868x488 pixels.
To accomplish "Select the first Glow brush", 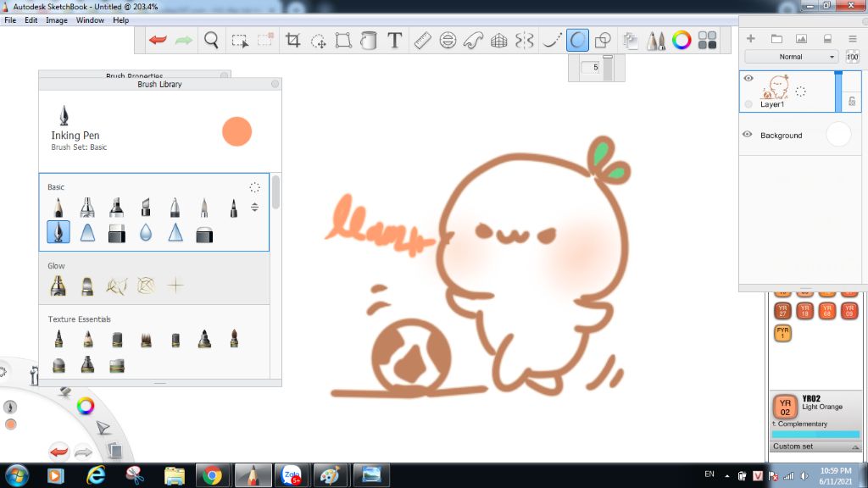I will pyautogui.click(x=58, y=286).
